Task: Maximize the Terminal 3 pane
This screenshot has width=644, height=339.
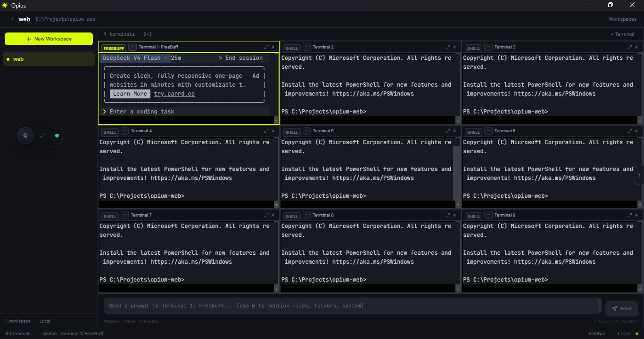Action: pos(630,47)
